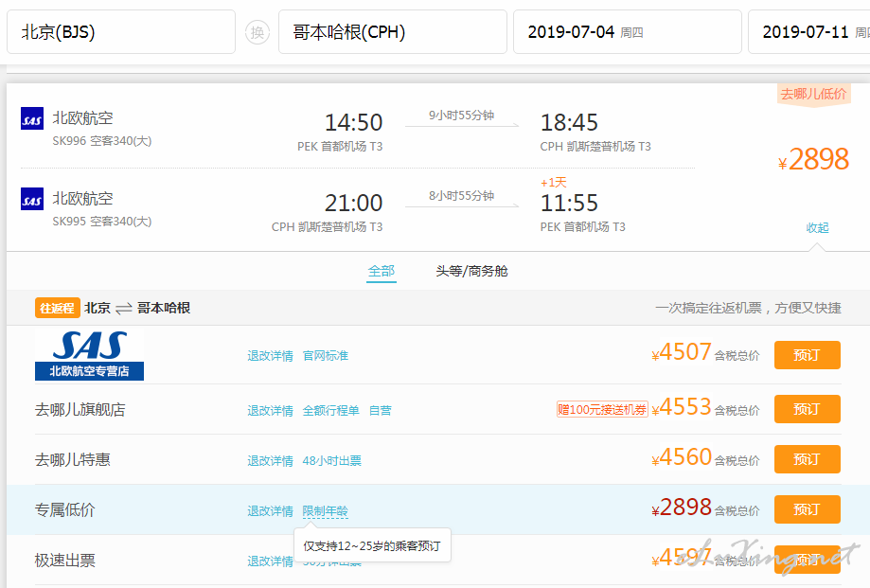Image resolution: width=870 pixels, height=588 pixels.
Task: Click the 官网标准 link
Action: [326, 356]
